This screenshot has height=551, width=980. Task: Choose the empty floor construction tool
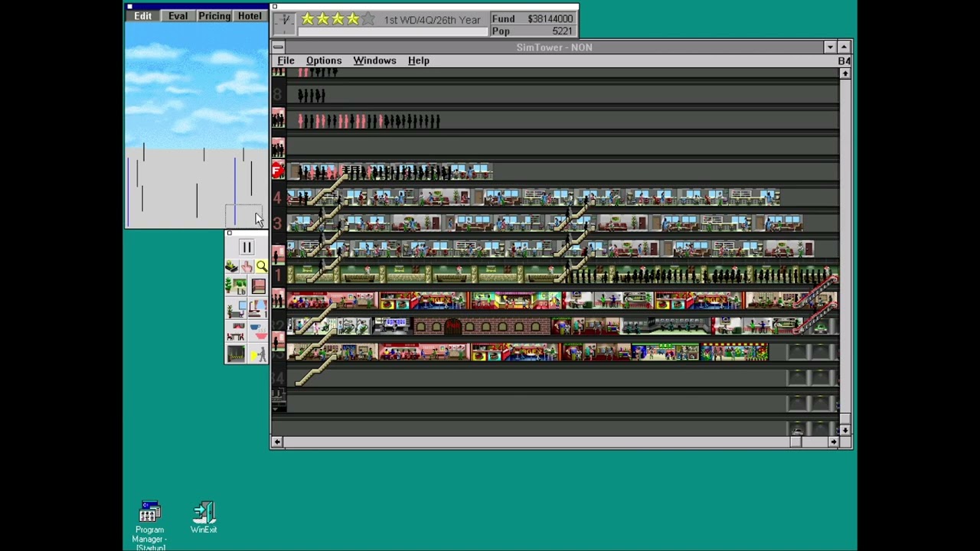(x=258, y=286)
